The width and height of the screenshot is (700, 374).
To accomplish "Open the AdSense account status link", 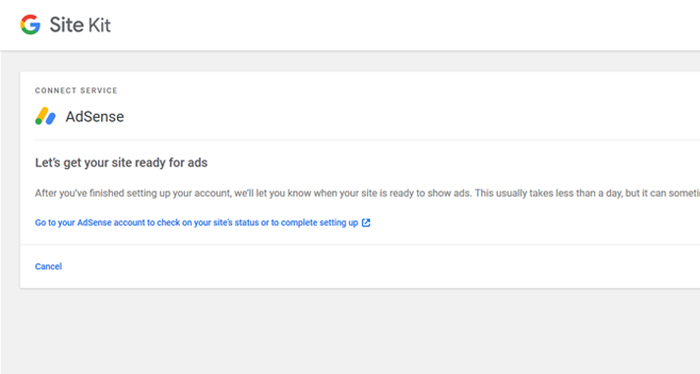I will point(196,223).
